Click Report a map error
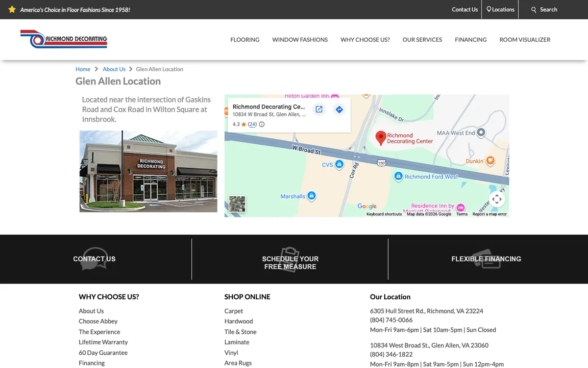The height and width of the screenshot is (368, 588). tap(490, 214)
